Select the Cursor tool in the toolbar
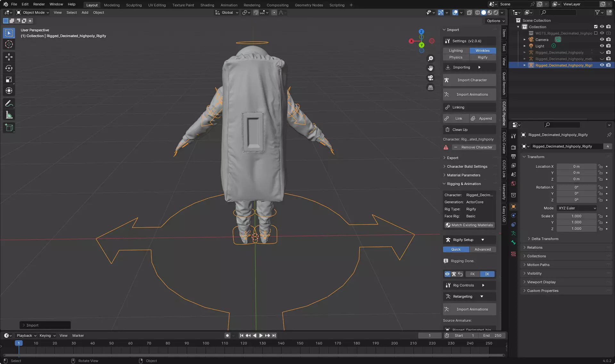Image resolution: width=615 pixels, height=364 pixels. (9, 44)
